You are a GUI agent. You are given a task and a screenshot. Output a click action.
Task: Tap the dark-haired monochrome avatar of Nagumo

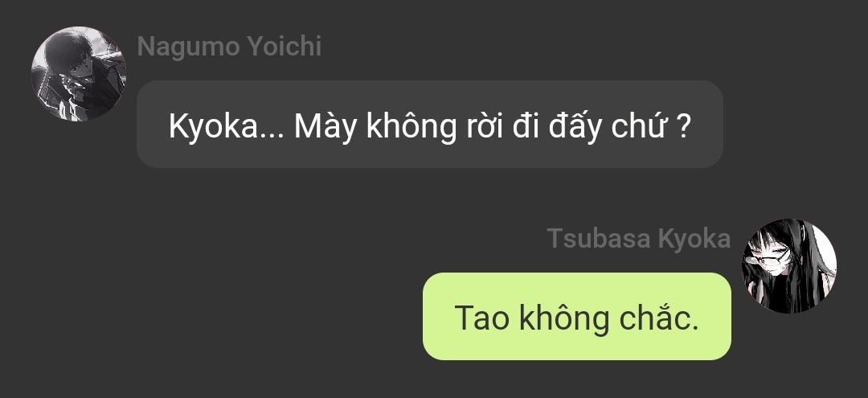click(x=79, y=73)
